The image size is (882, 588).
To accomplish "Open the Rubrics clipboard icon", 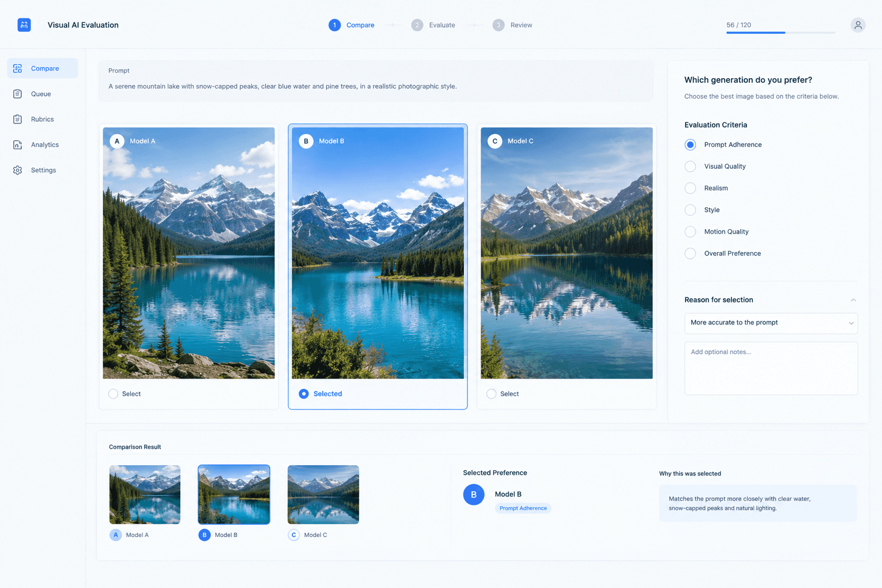I will pos(18,119).
